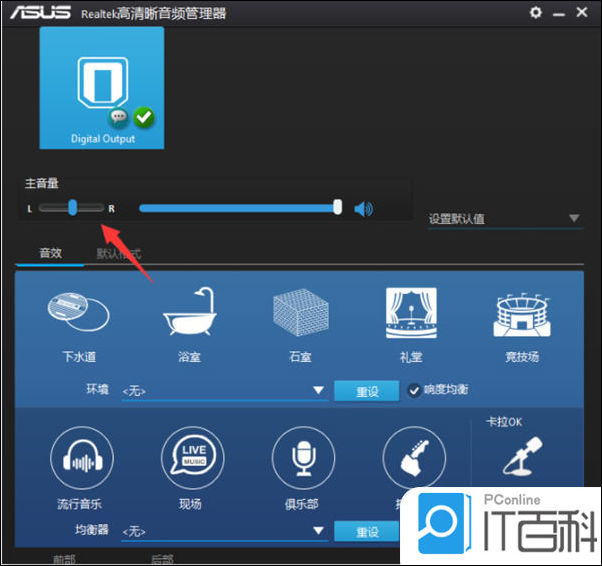The width and height of the screenshot is (602, 566).
Task: Choose the 礼堂 auditorium environment icon
Action: 411,313
